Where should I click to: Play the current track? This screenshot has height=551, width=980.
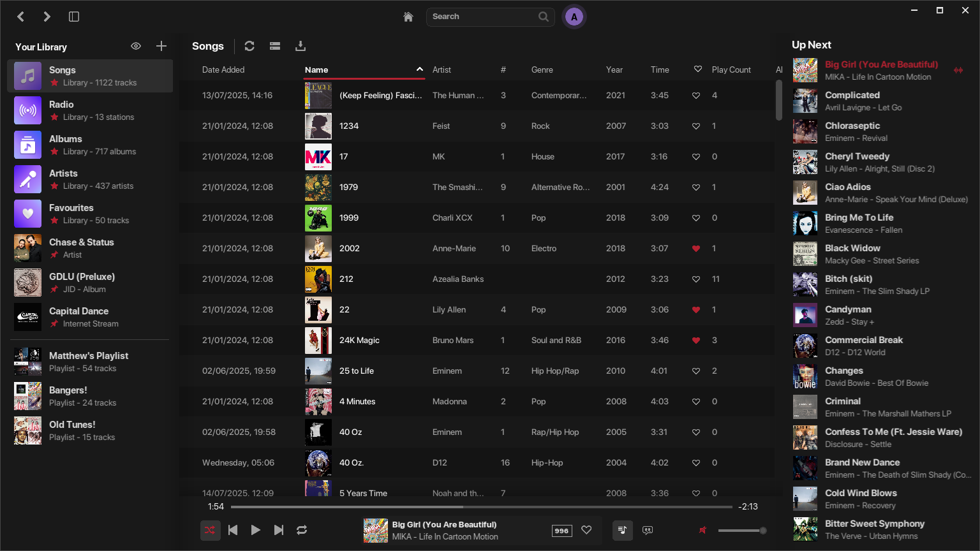point(255,530)
